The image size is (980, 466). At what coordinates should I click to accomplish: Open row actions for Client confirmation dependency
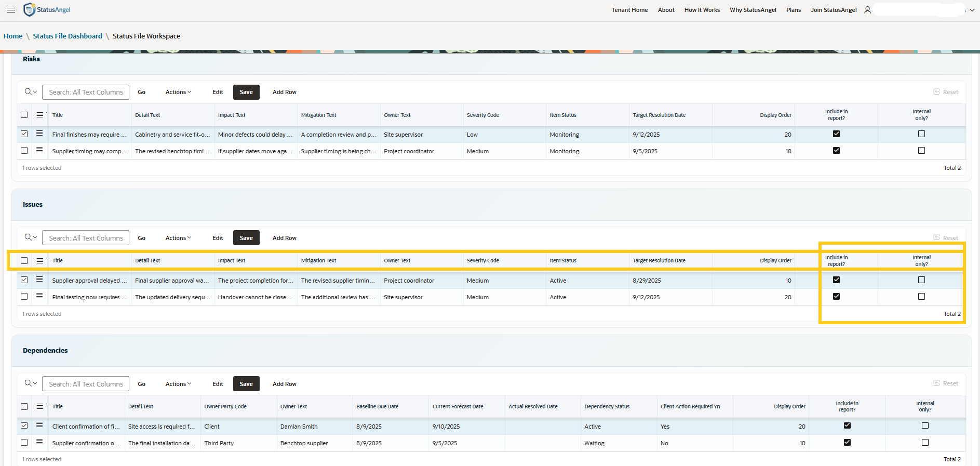39,425
